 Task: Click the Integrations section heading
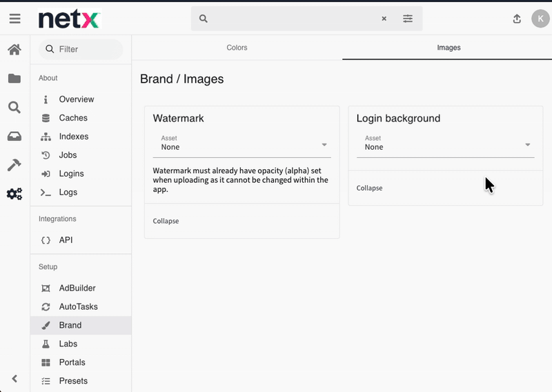57,219
